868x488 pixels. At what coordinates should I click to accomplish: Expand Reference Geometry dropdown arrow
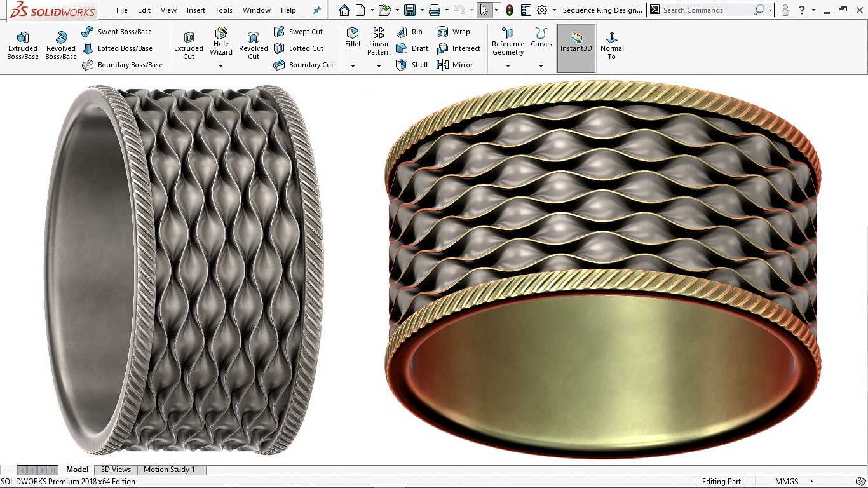point(508,66)
